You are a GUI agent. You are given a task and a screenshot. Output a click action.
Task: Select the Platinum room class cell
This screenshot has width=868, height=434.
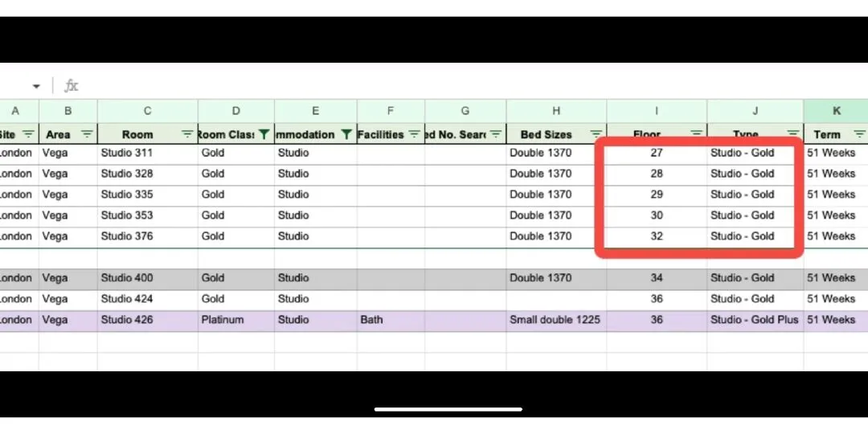(x=236, y=320)
